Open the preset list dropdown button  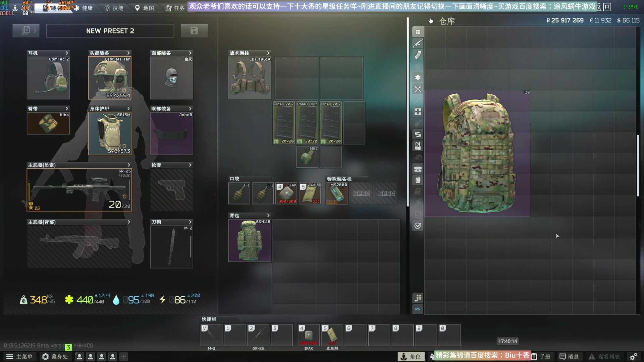click(26, 31)
